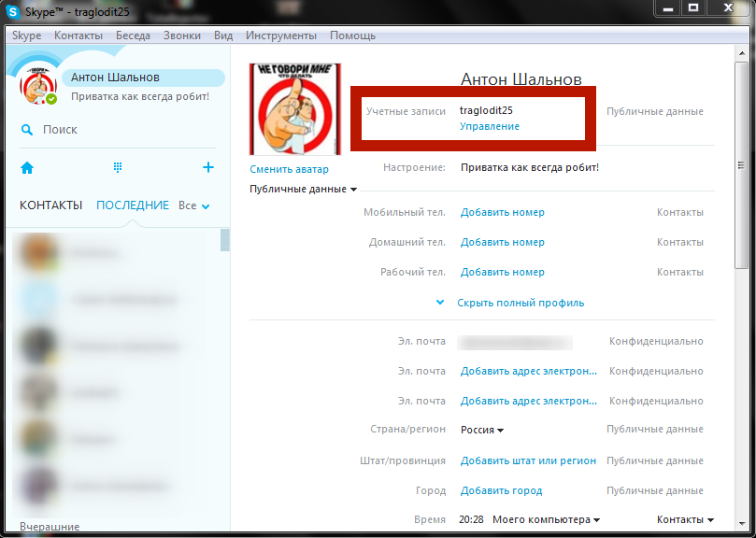Click the plus icon to add contact
Image resolution: width=756 pixels, height=538 pixels.
tap(207, 167)
